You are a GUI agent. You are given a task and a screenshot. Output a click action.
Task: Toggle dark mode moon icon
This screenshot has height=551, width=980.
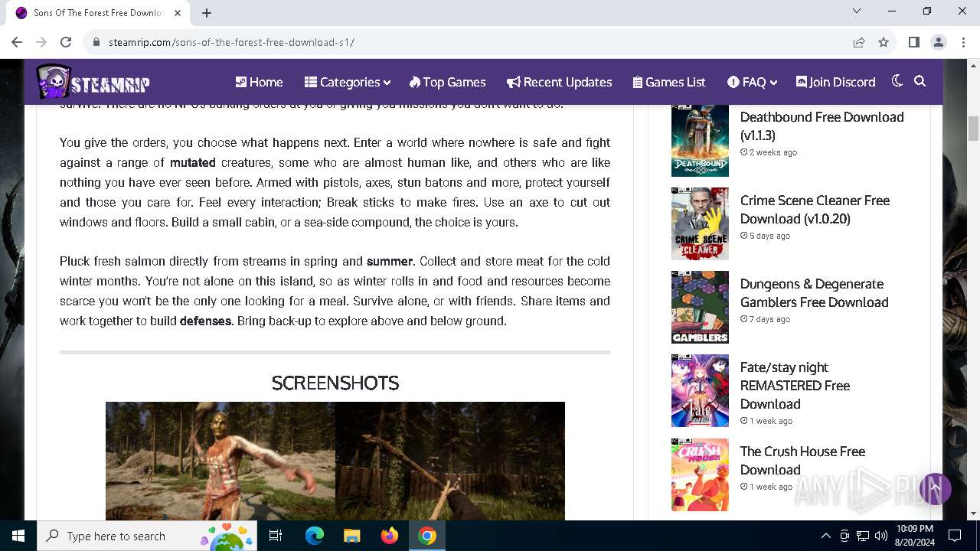pos(897,81)
